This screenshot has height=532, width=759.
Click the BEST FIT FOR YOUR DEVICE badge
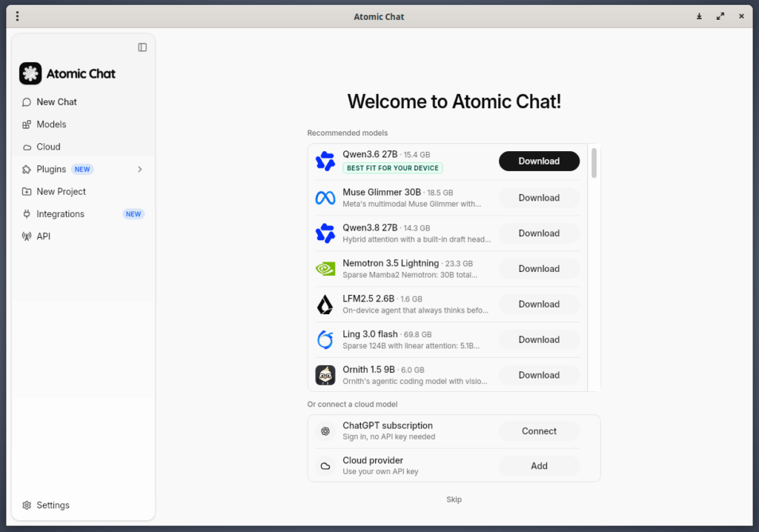point(393,168)
